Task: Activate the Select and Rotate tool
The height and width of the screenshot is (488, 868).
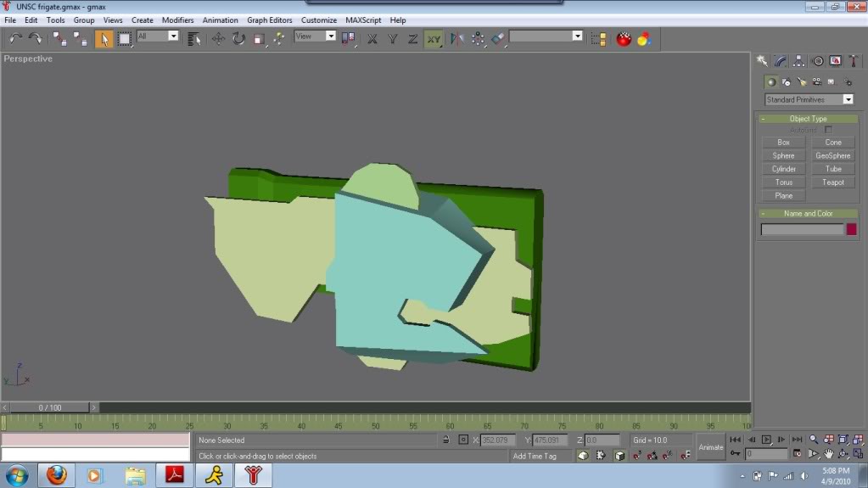Action: point(238,39)
